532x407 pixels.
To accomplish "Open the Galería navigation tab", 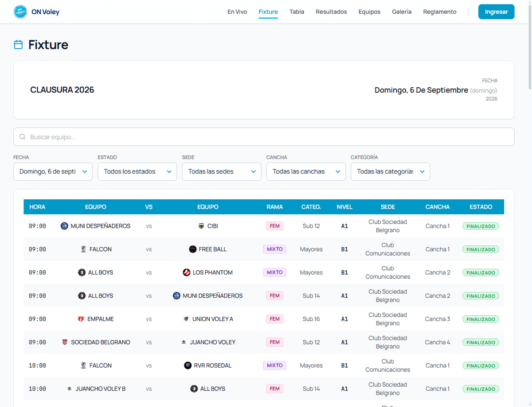I will pos(402,12).
